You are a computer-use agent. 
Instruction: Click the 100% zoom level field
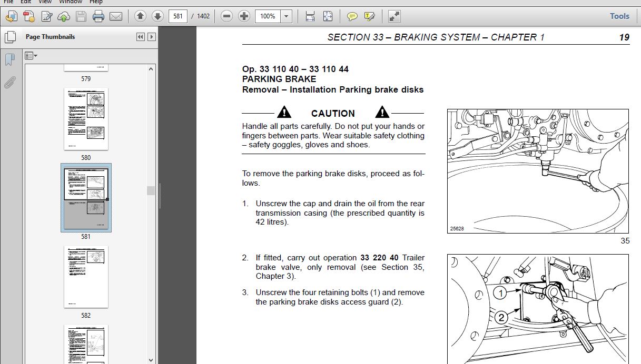tap(268, 16)
